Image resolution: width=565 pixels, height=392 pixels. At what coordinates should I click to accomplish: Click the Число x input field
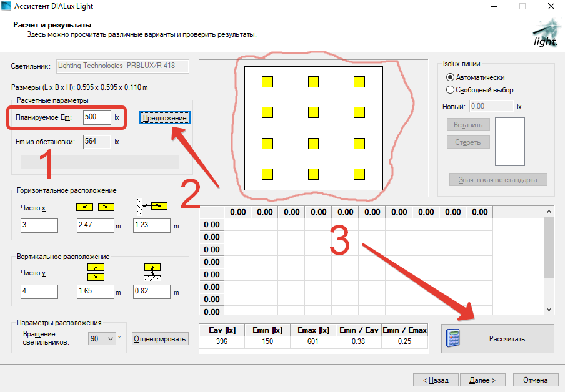39,225
